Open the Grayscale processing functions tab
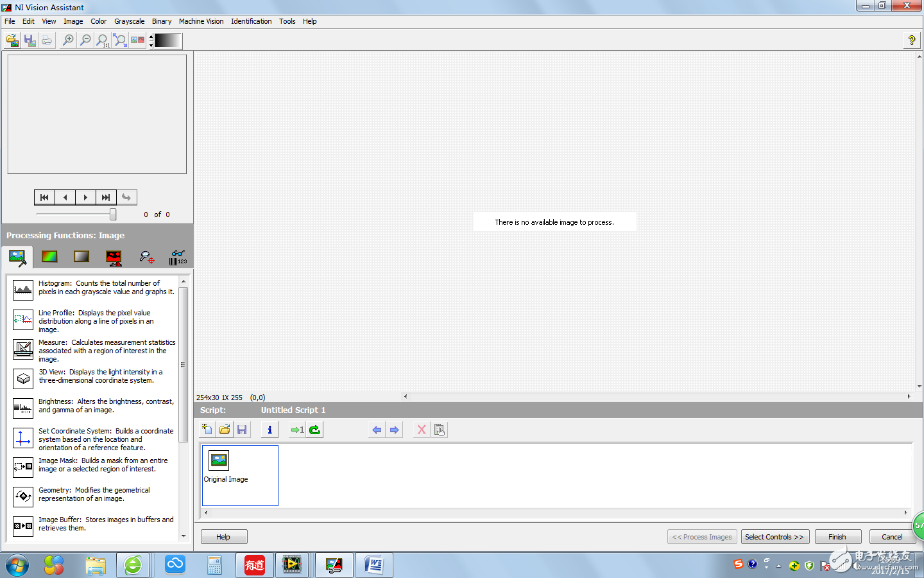Image resolution: width=924 pixels, height=578 pixels. pos(81,257)
